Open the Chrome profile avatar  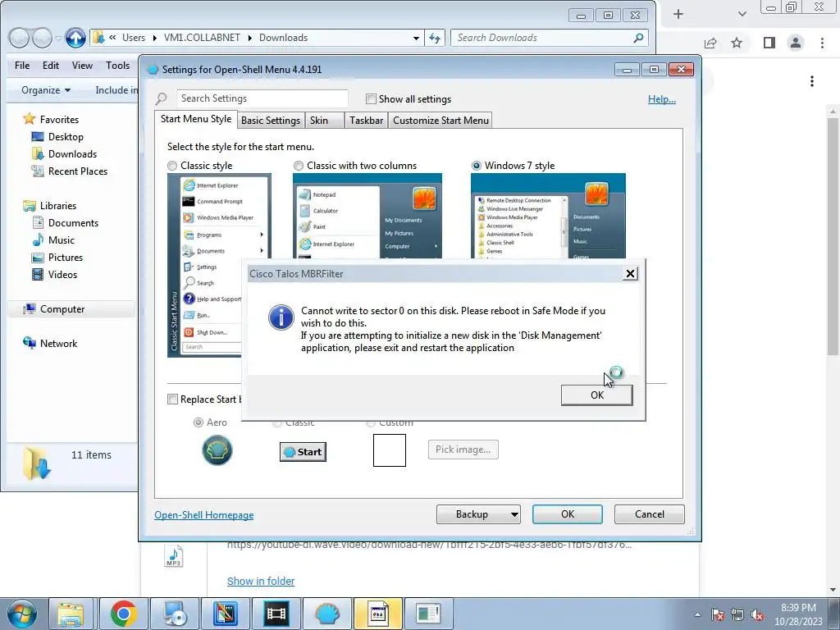tap(796, 43)
